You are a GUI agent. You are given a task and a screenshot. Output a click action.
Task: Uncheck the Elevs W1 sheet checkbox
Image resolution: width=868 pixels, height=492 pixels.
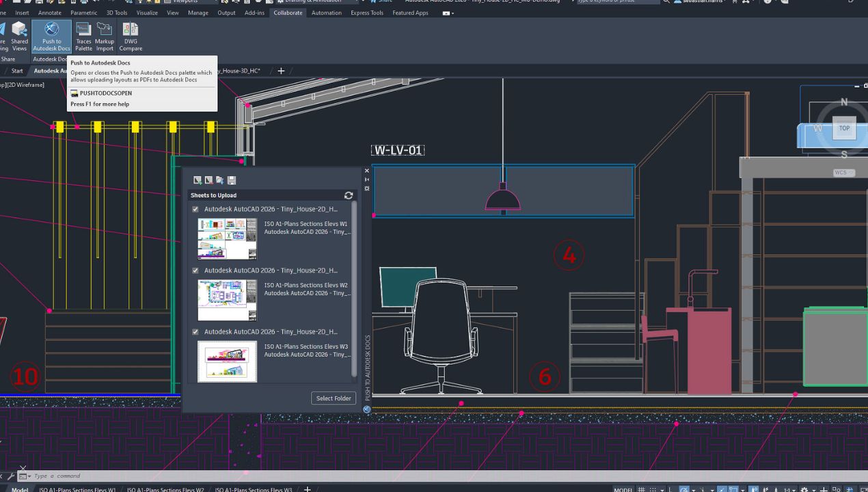tap(195, 209)
